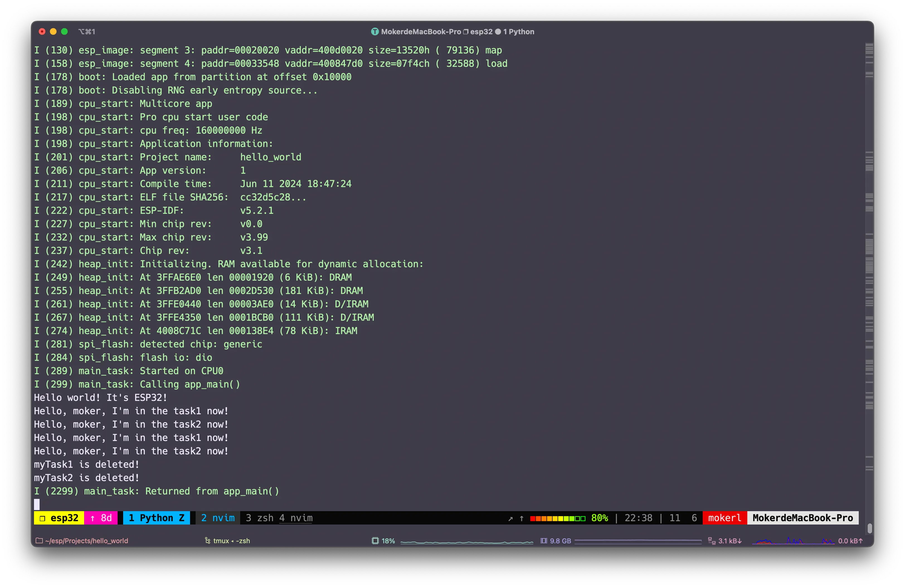The height and width of the screenshot is (588, 905).
Task: Open the ~/esp/Projects/hello_world folder path
Action: coord(86,541)
